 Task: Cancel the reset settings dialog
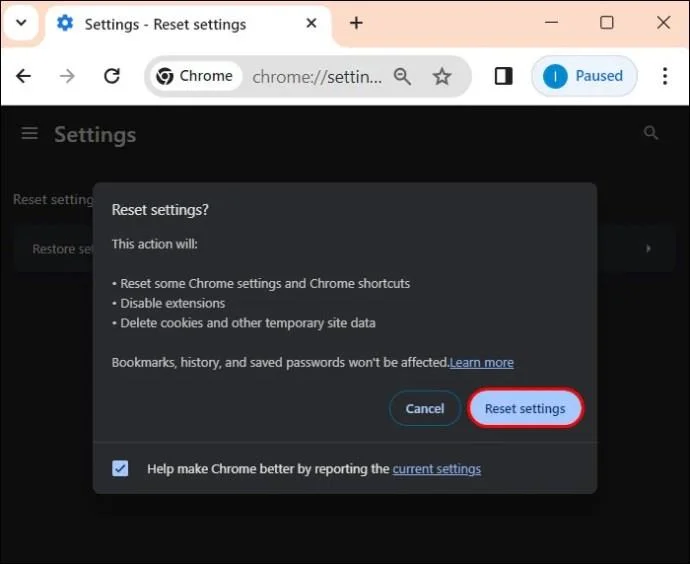[x=425, y=408]
